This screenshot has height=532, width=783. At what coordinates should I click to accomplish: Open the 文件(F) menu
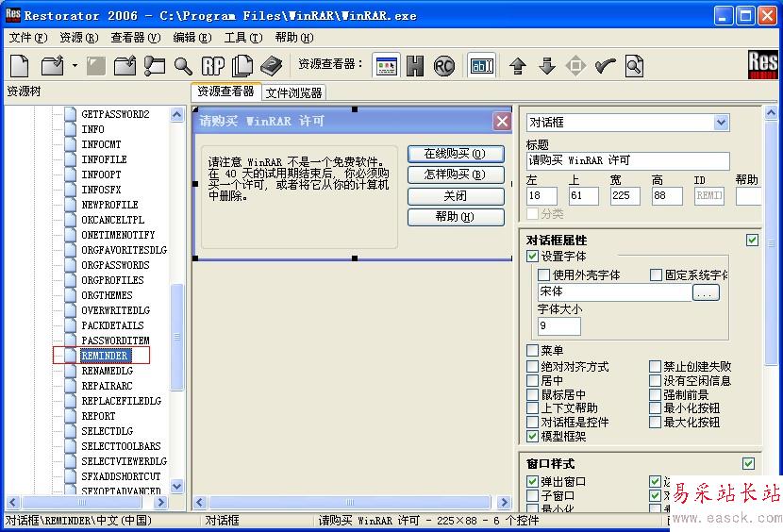(x=28, y=38)
